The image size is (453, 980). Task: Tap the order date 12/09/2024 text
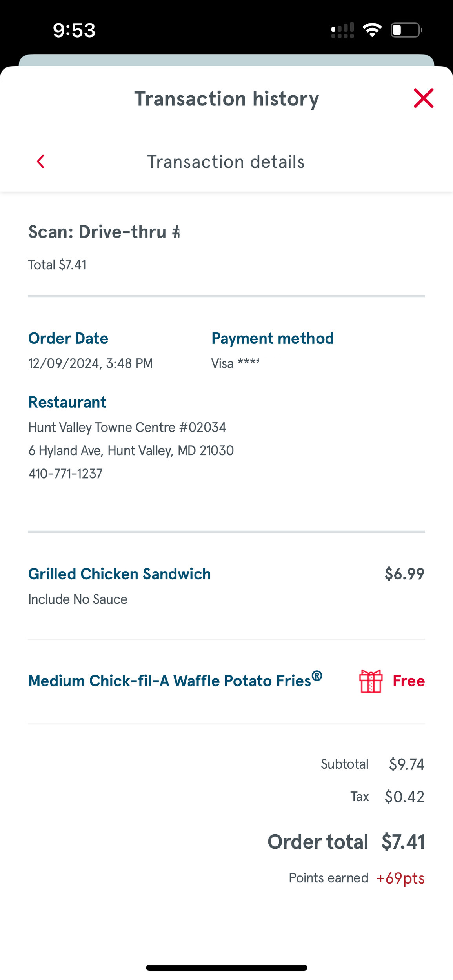pyautogui.click(x=90, y=363)
